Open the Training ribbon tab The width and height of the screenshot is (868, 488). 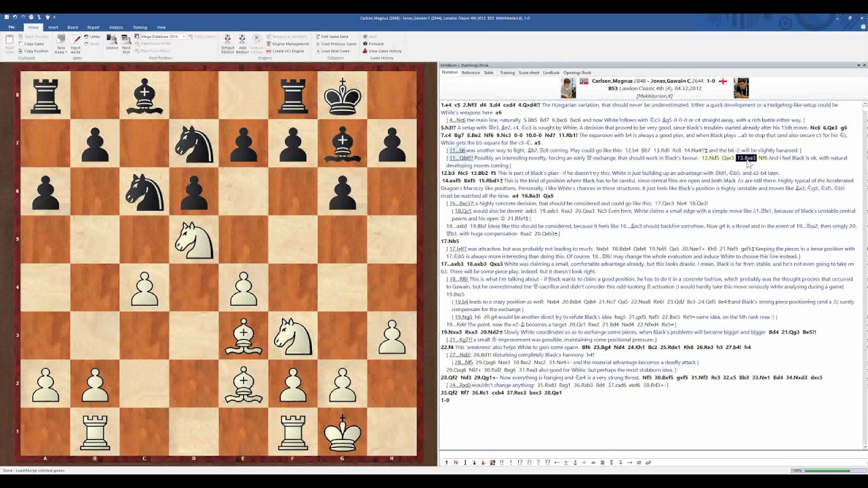point(140,27)
